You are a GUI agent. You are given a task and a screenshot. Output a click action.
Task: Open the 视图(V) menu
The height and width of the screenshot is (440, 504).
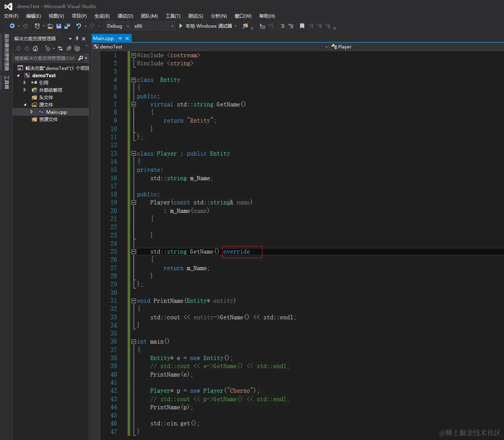(x=56, y=16)
